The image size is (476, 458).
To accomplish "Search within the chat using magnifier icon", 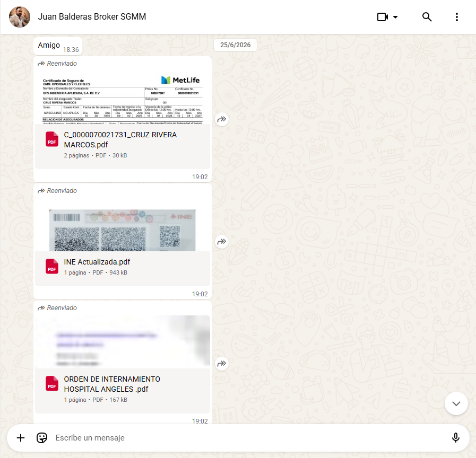I will [x=427, y=17].
